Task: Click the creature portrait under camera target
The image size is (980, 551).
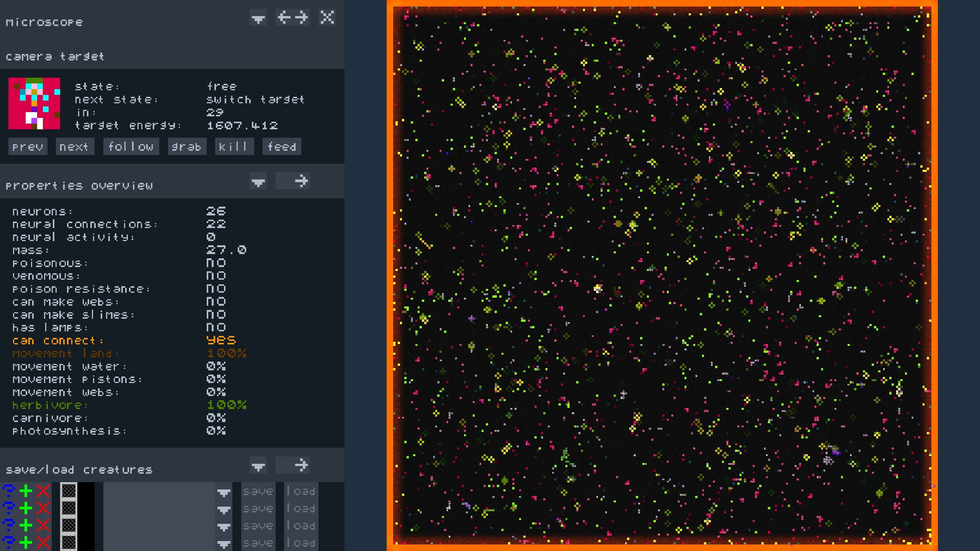Action: [x=34, y=103]
